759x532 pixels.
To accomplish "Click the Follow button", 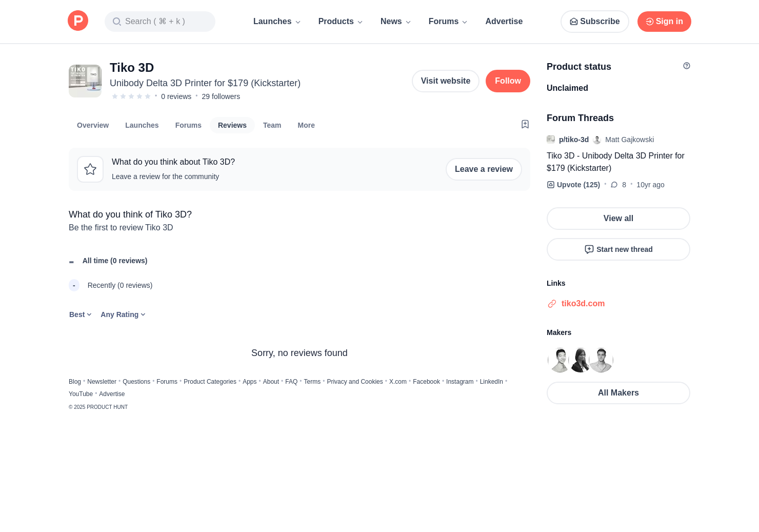I will [x=508, y=81].
